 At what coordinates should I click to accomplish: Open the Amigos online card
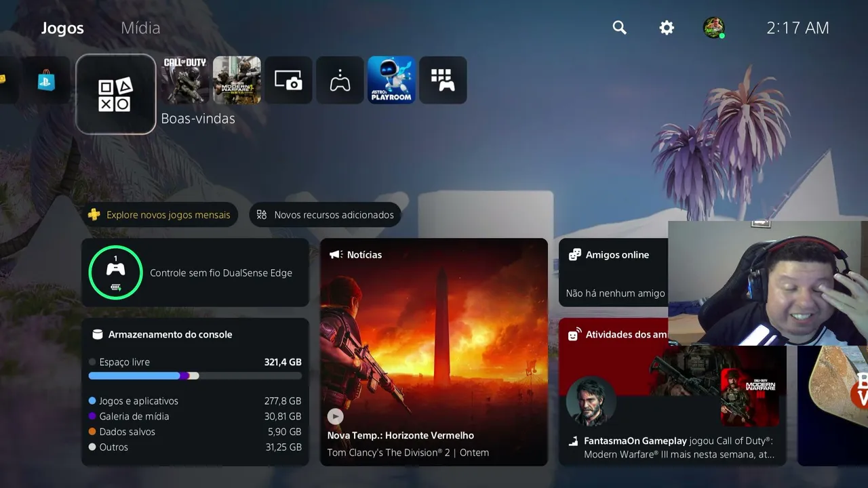[614, 272]
